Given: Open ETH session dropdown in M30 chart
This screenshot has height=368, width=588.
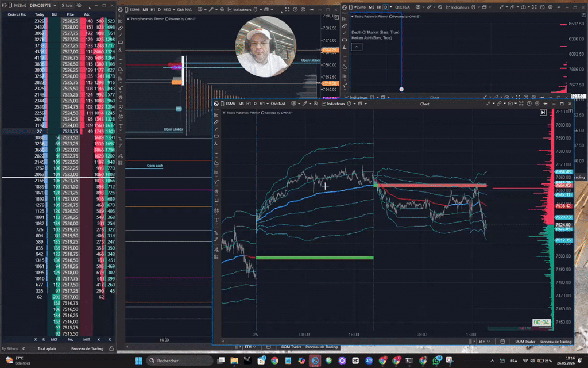Looking at the screenshot, I should click(x=250, y=347).
